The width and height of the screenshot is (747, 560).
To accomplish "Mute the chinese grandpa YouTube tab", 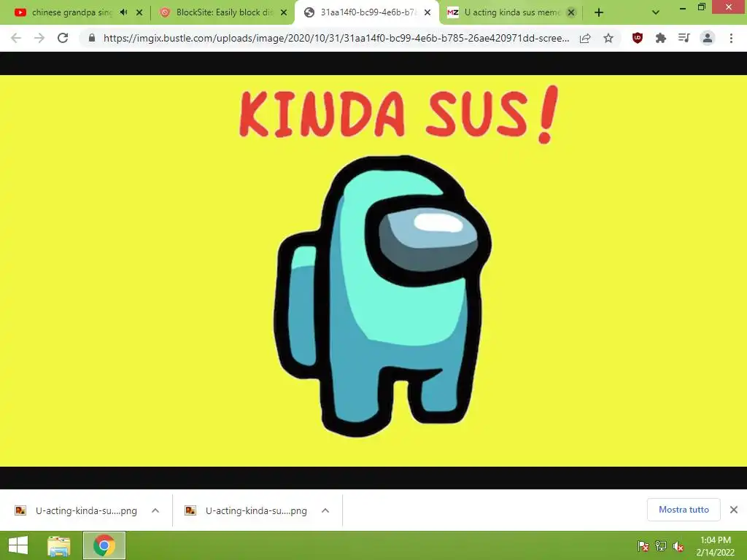I will click(x=124, y=12).
